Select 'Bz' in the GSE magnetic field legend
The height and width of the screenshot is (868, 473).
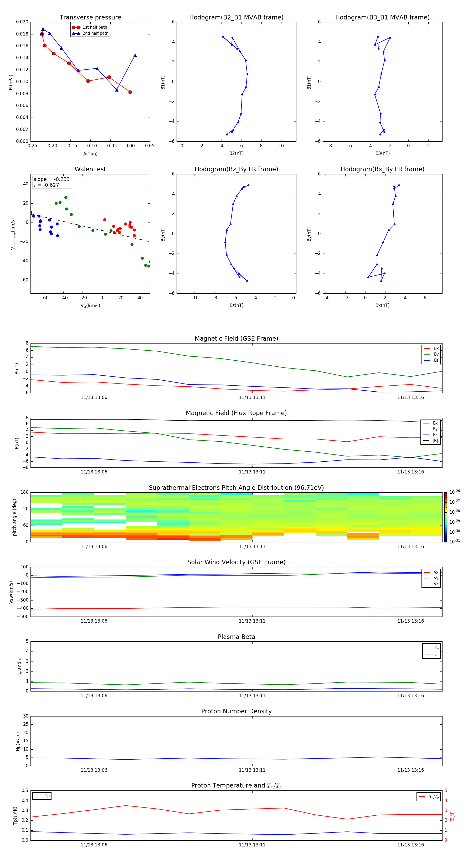point(431,360)
